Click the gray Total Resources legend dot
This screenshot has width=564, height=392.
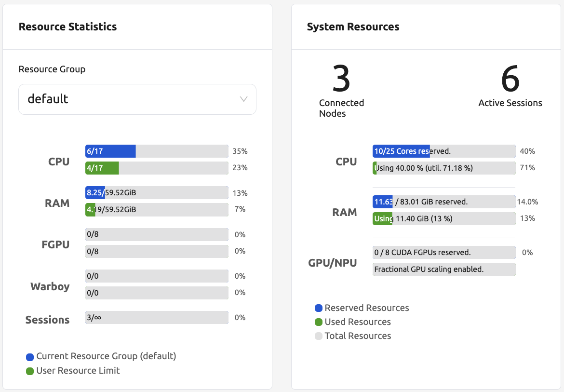(318, 336)
